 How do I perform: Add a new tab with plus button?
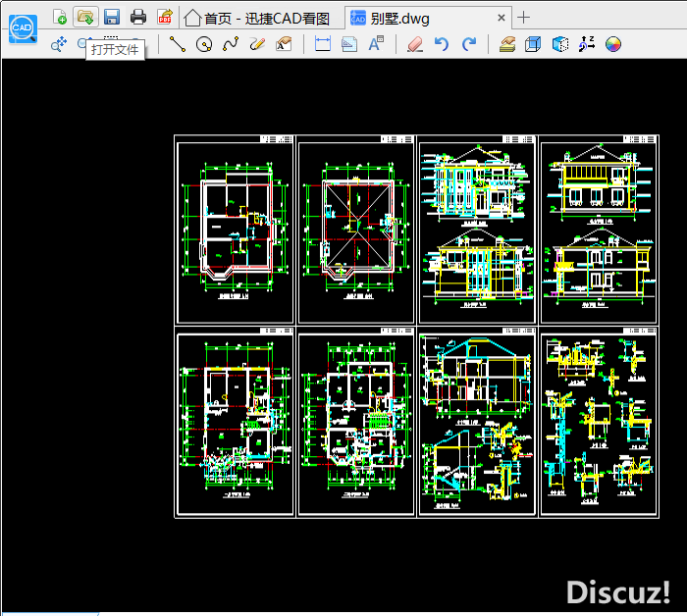pyautogui.click(x=523, y=17)
